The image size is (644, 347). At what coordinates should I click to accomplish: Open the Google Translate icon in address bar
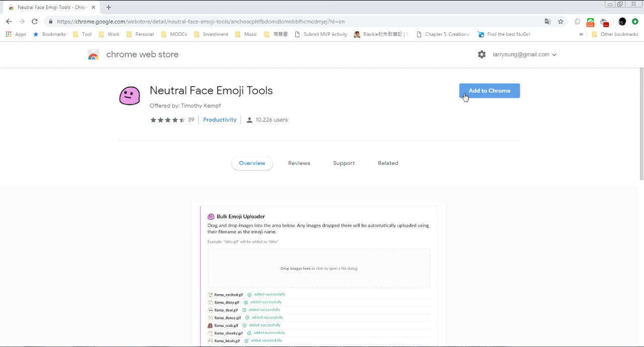click(547, 22)
